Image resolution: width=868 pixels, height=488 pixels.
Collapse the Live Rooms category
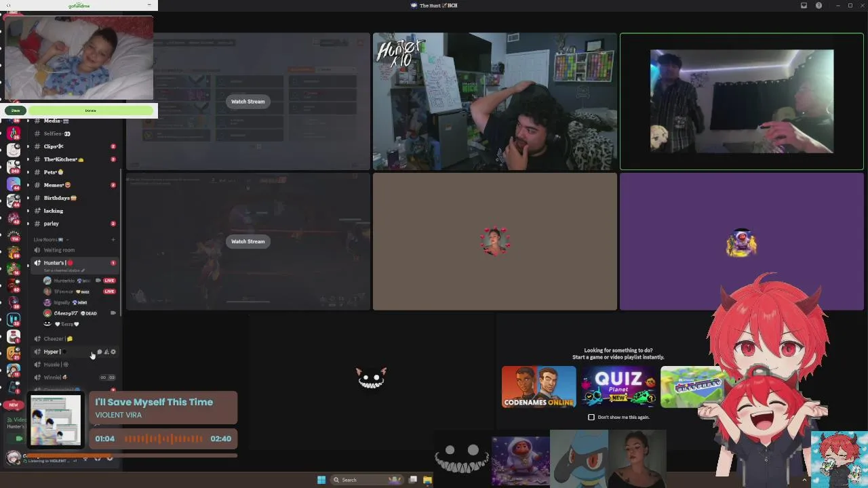51,239
